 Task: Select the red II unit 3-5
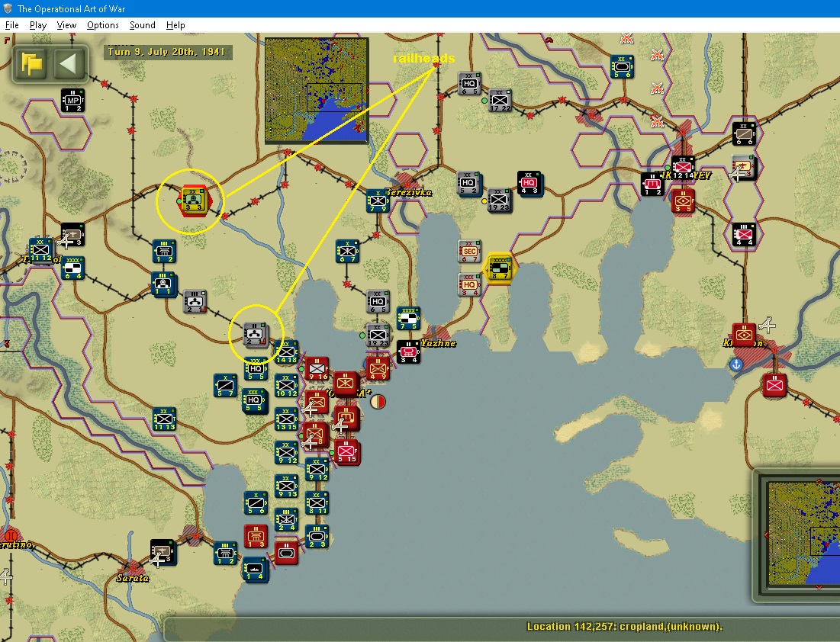683,201
